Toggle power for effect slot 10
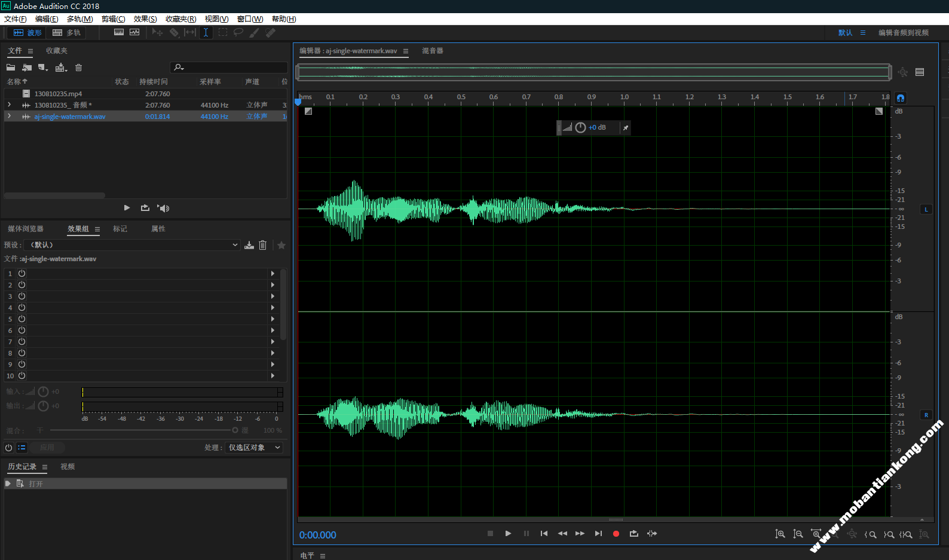 point(22,375)
